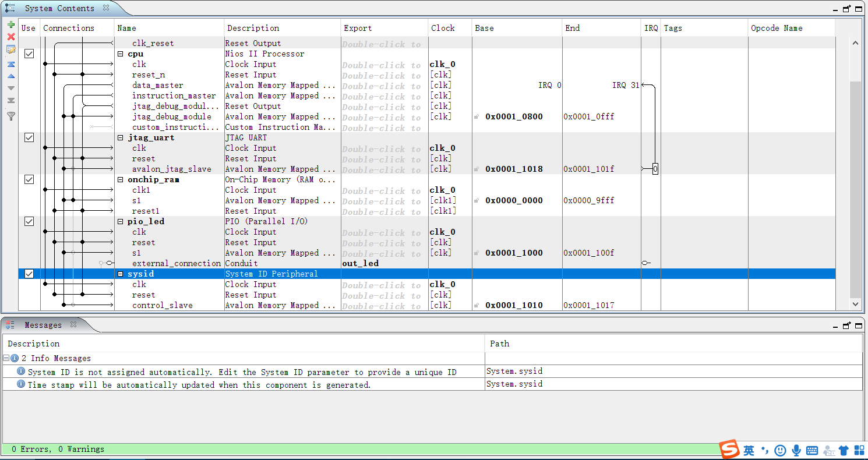Collapse the jtag_uart component tree

point(121,137)
